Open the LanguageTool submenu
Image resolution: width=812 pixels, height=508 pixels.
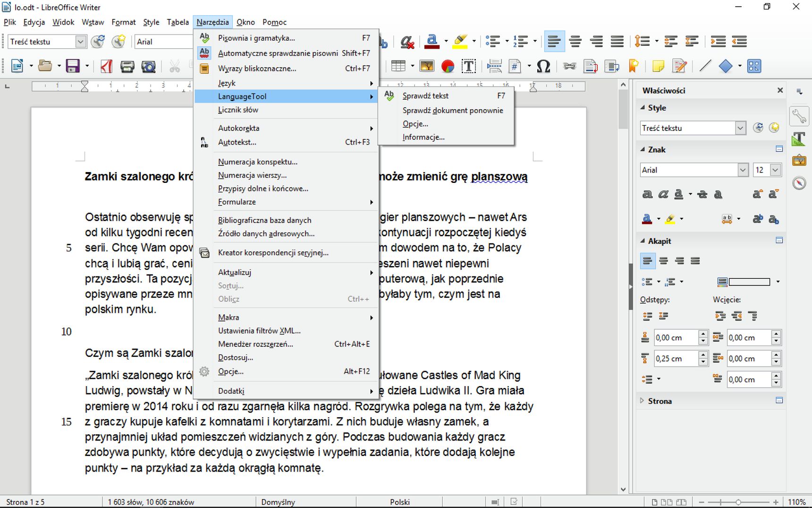[287, 96]
